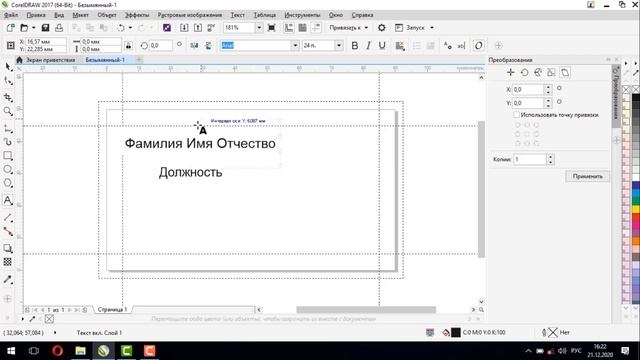The width and height of the screenshot is (640, 360).
Task: Toggle Italic formatting
Action: click(368, 45)
